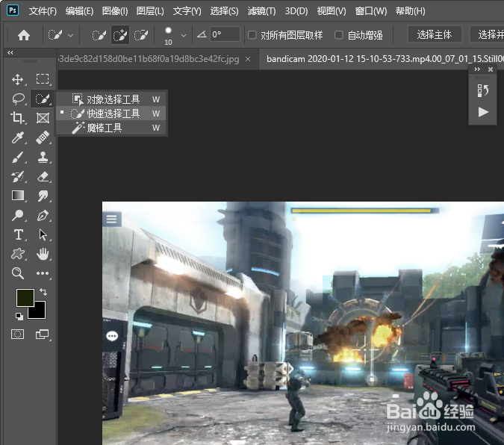Select the Healing Brush tool

click(43, 137)
